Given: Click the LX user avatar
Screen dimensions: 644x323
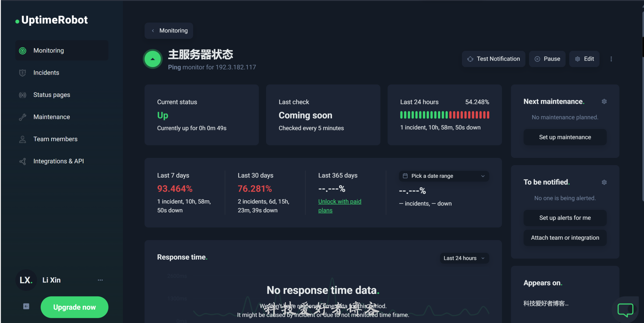Looking at the screenshot, I should [x=26, y=280].
